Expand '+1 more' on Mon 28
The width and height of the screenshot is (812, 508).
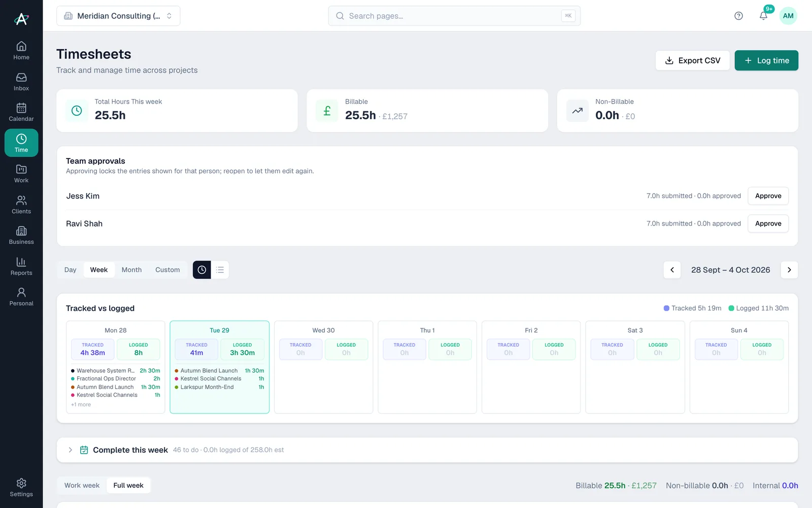[81, 404]
